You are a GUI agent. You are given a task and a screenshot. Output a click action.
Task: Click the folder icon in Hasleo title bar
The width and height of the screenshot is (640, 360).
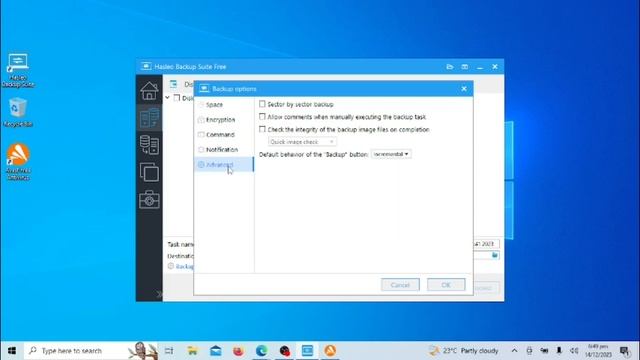coord(450,67)
